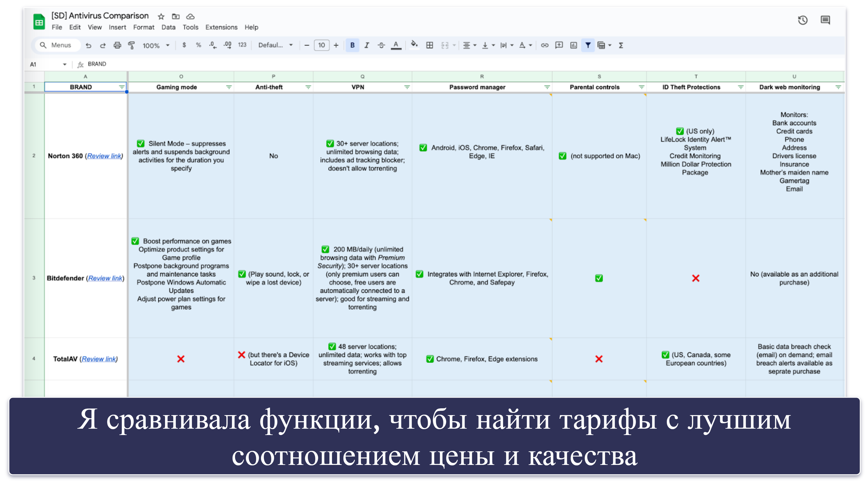
Task: Toggle bold formatting
Action: point(352,45)
